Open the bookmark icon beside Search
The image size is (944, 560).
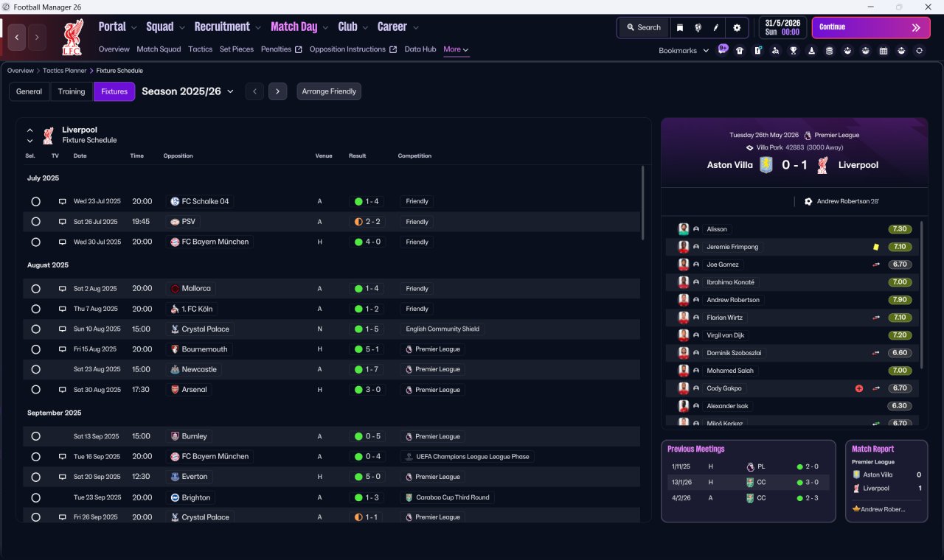point(680,27)
